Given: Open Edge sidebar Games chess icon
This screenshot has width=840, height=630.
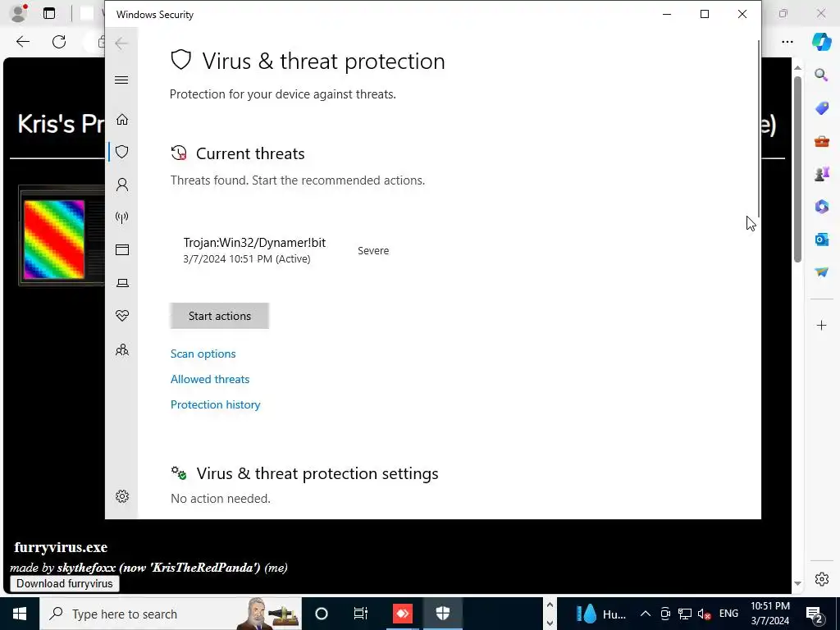Looking at the screenshot, I should pos(821,174).
